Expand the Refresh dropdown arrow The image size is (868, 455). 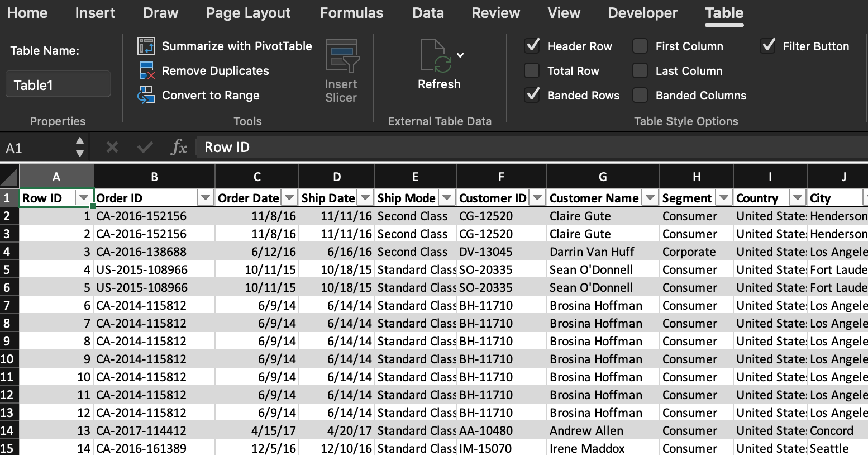460,55
